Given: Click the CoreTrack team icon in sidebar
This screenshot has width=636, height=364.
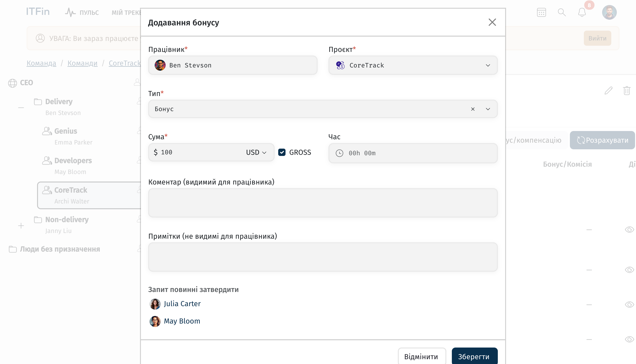Looking at the screenshot, I should (47, 190).
